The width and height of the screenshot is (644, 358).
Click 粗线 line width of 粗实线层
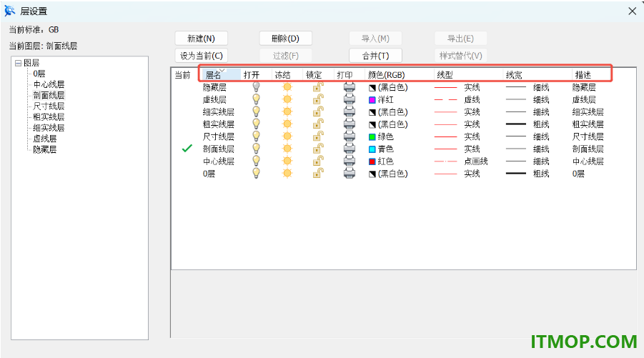click(541, 124)
